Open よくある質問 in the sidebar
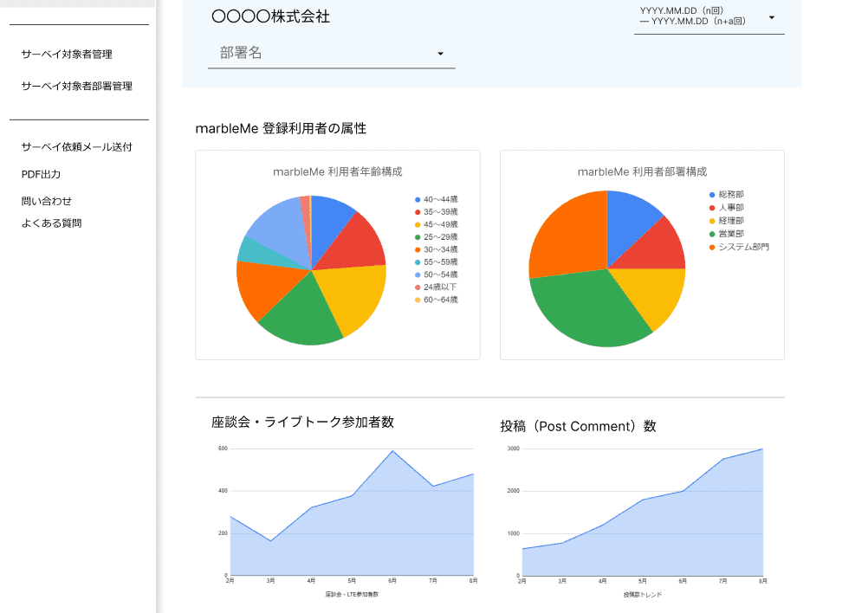 pos(51,223)
